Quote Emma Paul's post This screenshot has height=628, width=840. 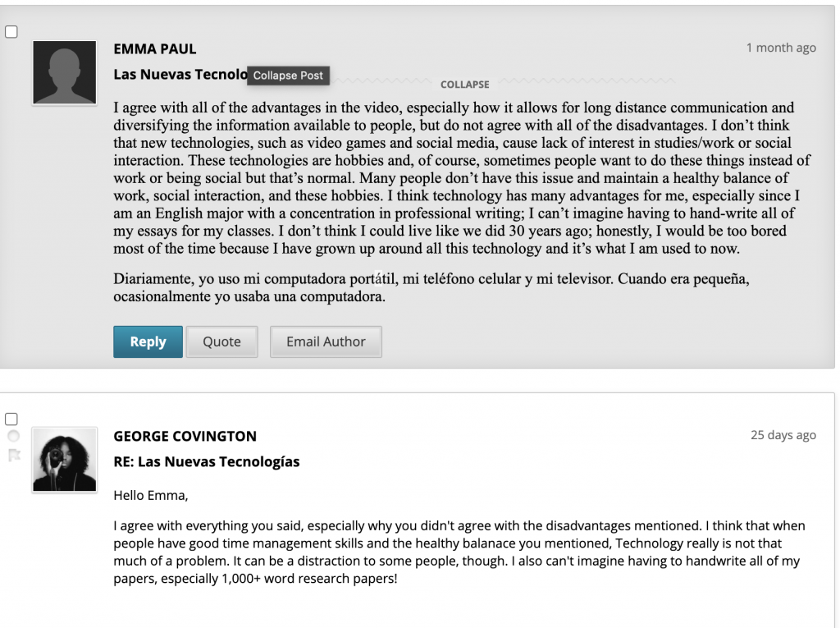(221, 342)
